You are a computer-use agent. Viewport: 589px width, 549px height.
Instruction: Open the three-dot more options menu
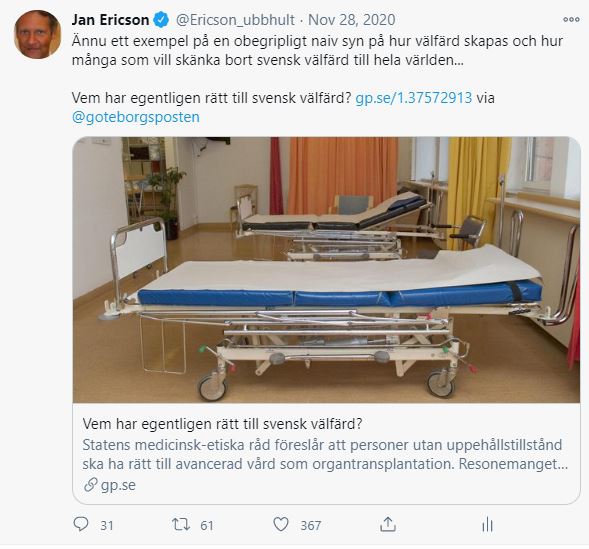click(571, 20)
